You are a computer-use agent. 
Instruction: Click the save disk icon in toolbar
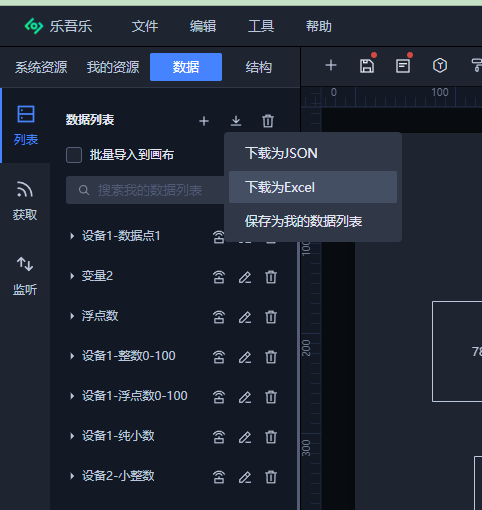[367, 66]
